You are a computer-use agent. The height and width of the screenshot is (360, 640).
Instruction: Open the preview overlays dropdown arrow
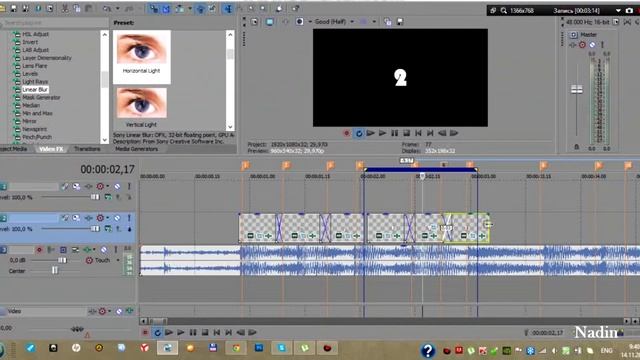pyautogui.click(x=374, y=22)
